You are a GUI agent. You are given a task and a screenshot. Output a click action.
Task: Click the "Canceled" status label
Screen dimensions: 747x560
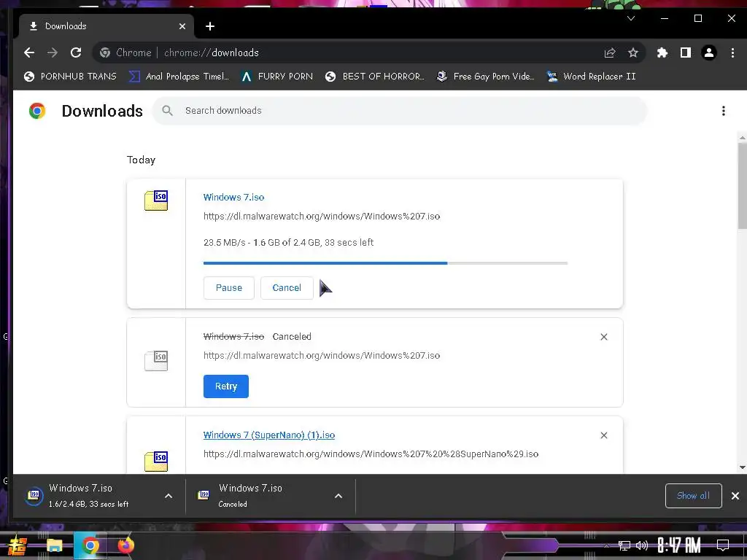292,337
